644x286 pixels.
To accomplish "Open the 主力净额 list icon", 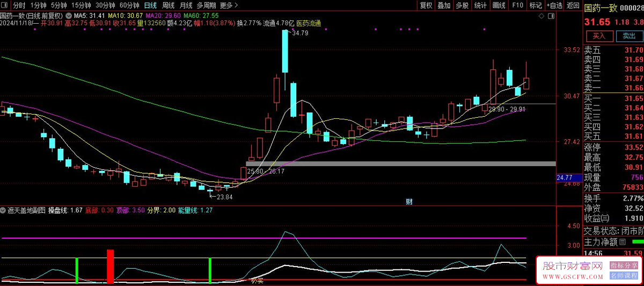I will click(623, 242).
